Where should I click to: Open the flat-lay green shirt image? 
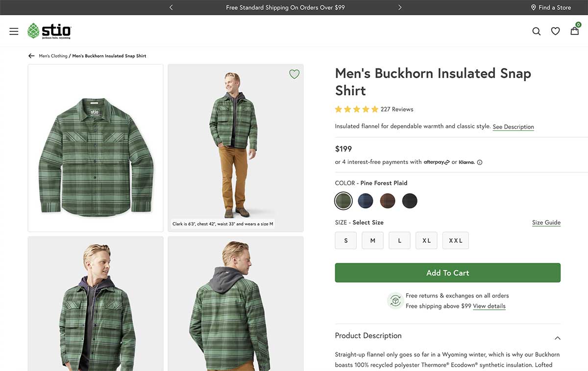[x=96, y=148]
